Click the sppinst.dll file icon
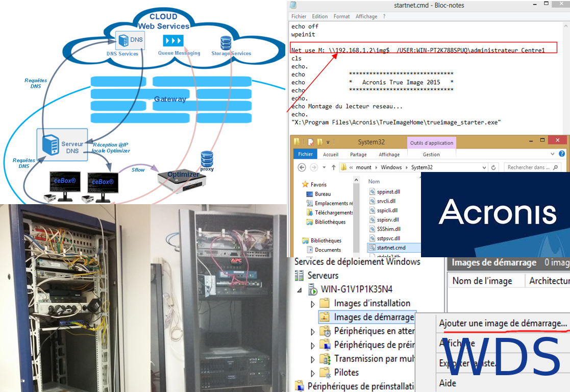This screenshot has height=392, width=570. pos(372,191)
